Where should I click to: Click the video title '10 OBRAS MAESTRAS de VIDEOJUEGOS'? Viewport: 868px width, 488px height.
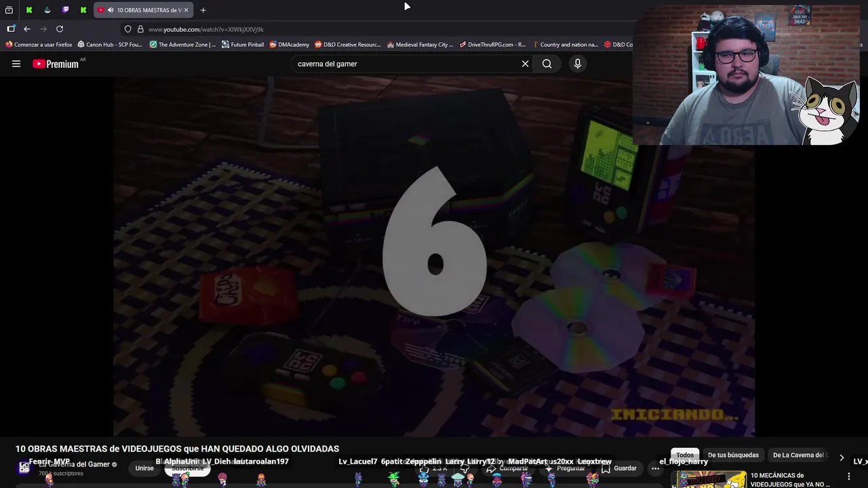click(x=177, y=449)
